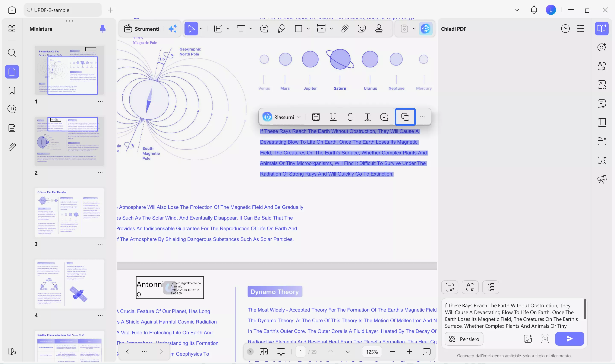The height and width of the screenshot is (364, 615).
Task: Toggle strikethrough on the selected text
Action: point(350,117)
